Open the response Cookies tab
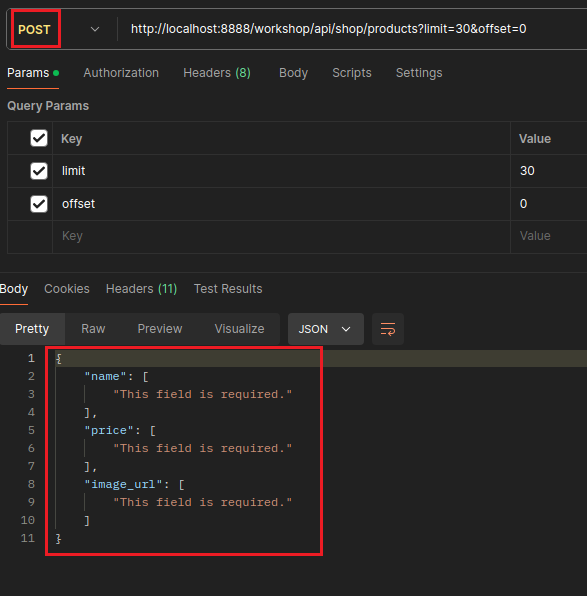The image size is (587, 596). pyautogui.click(x=67, y=289)
